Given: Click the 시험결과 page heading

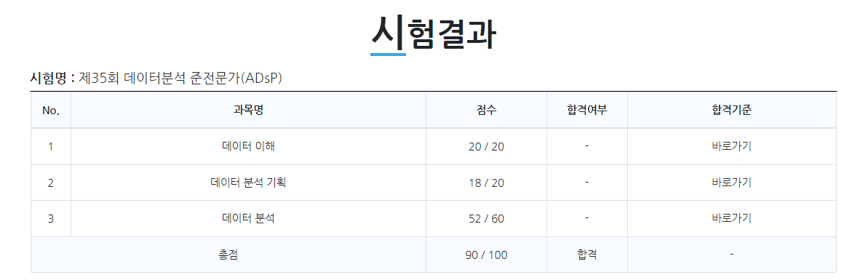Looking at the screenshot, I should 434,33.
